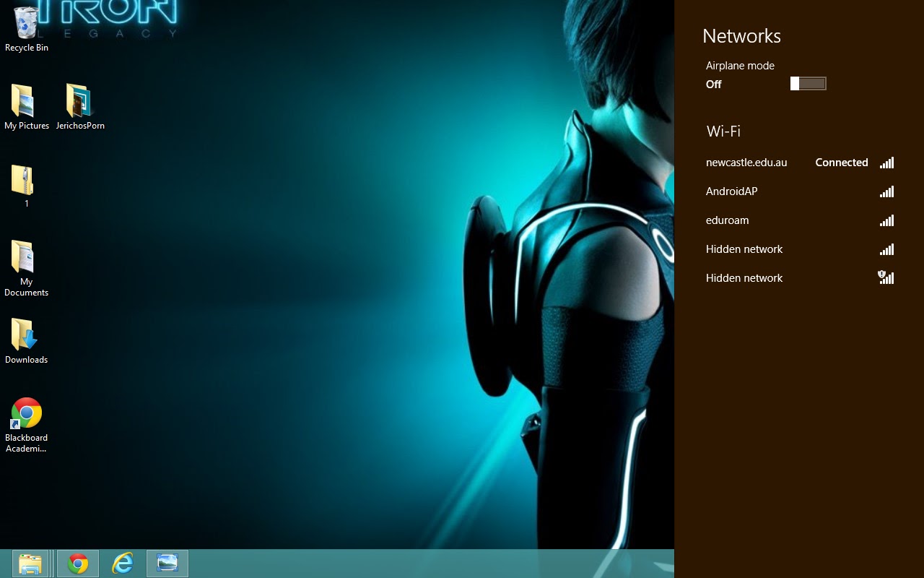Select the My Pictures folder icon

click(27, 107)
